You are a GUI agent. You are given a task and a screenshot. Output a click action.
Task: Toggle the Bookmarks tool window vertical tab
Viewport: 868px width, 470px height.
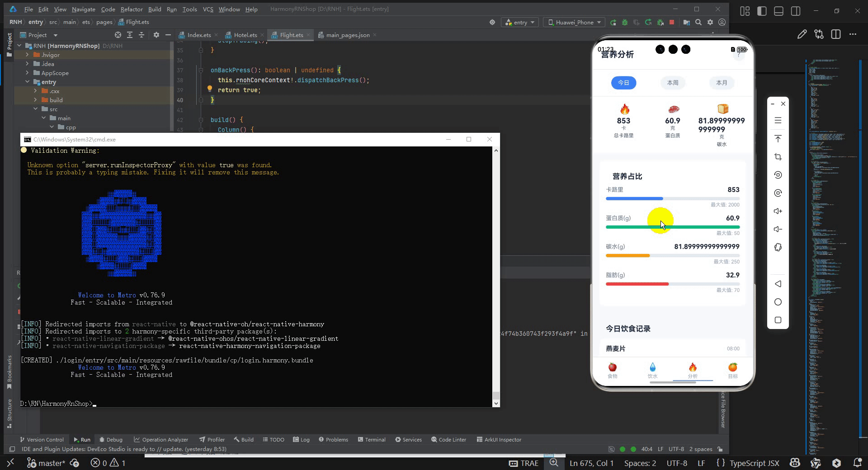(9, 372)
